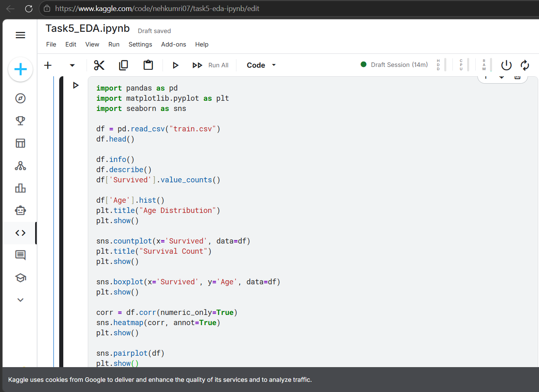Open the Run menu
This screenshot has height=392, width=539.
point(114,44)
